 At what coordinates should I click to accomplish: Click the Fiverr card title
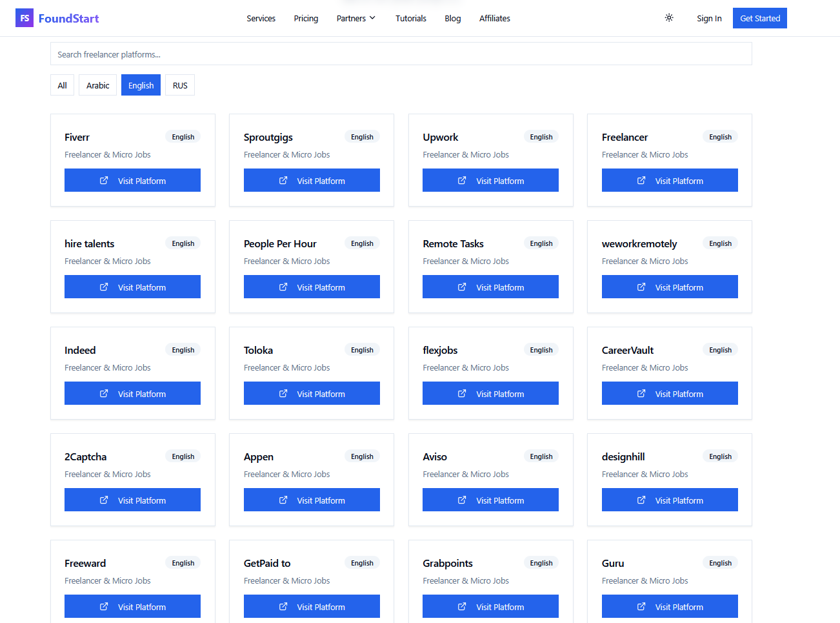(77, 137)
